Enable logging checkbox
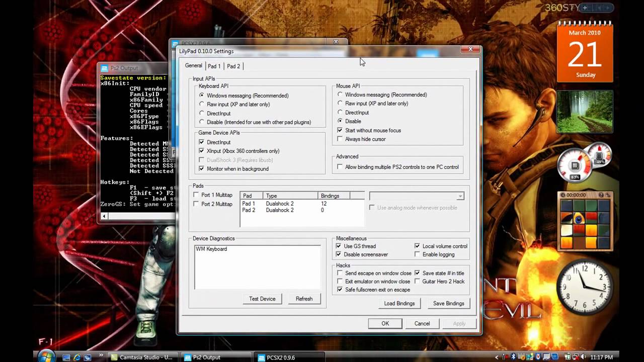 (x=434, y=254)
